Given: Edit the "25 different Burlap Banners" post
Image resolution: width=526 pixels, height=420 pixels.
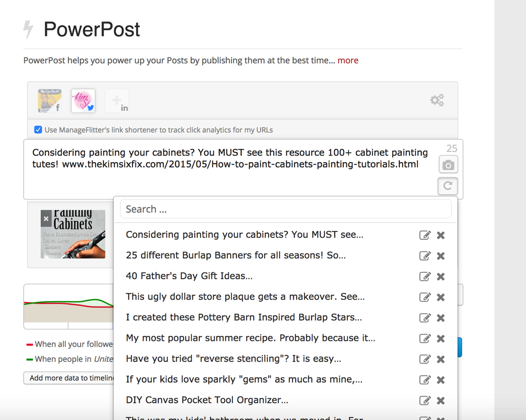Looking at the screenshot, I should 425,256.
